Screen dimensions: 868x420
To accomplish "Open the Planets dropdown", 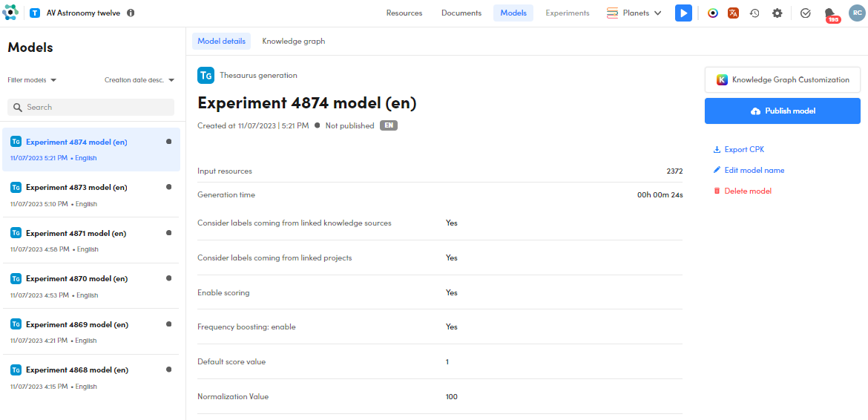I will click(x=634, y=13).
